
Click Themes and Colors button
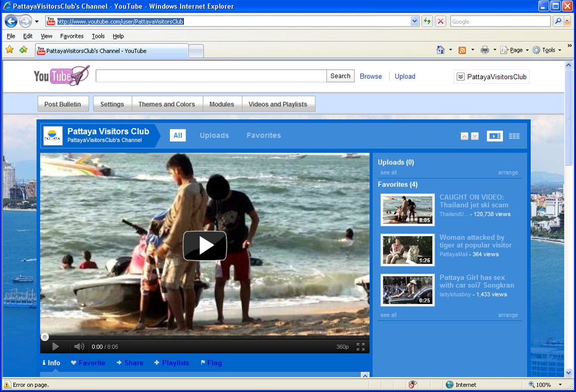point(167,104)
